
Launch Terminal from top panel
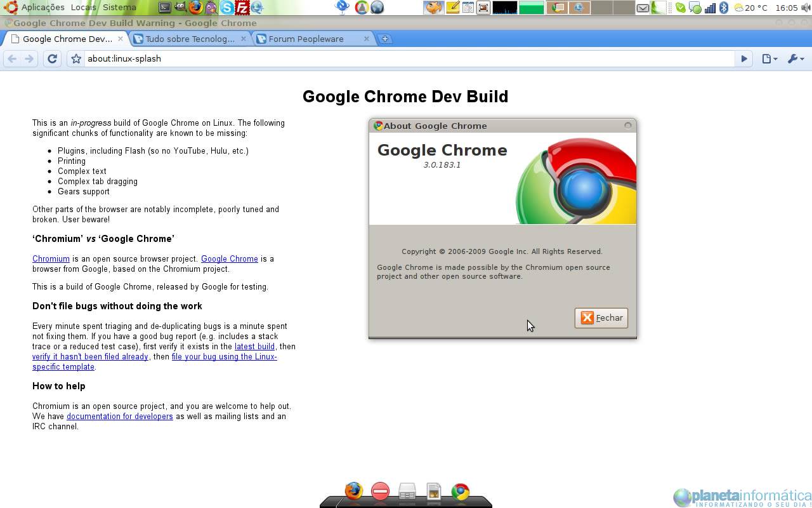(165, 8)
